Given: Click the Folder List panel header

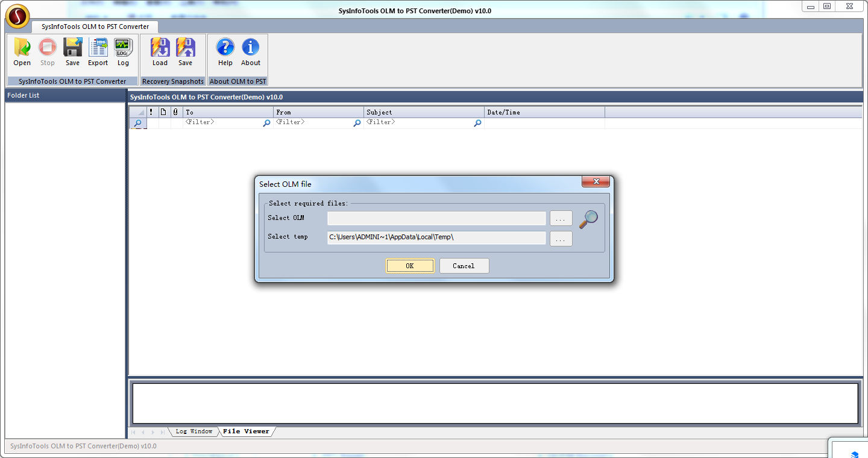Looking at the screenshot, I should 65,95.
